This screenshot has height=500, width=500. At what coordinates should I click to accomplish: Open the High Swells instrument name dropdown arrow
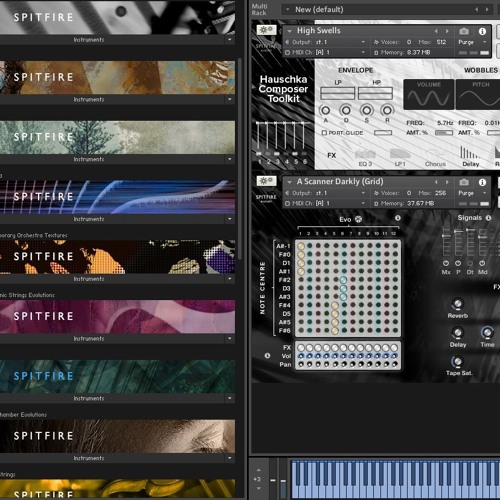coord(290,31)
